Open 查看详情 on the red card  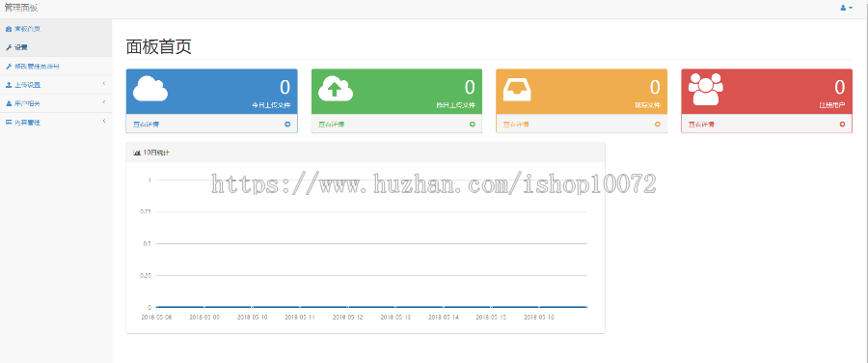(x=701, y=125)
